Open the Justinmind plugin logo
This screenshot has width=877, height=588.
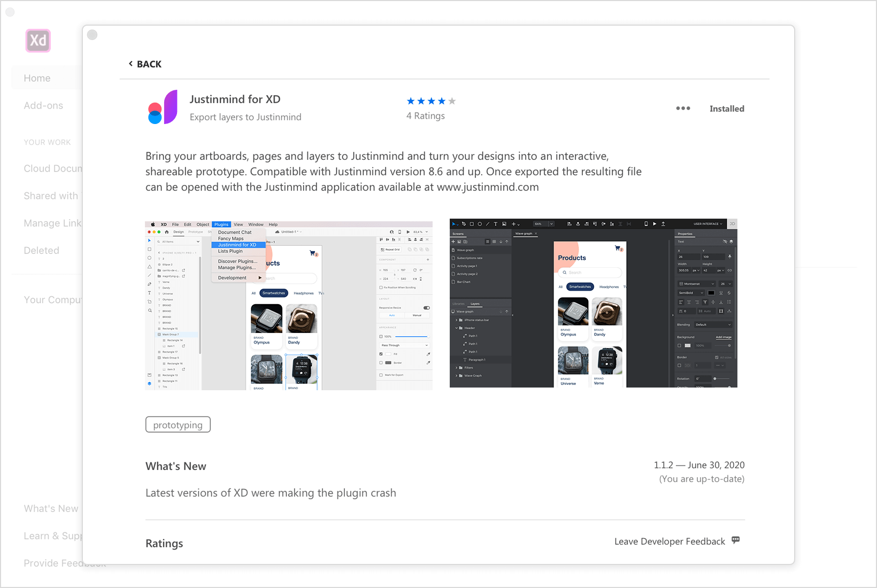163,107
